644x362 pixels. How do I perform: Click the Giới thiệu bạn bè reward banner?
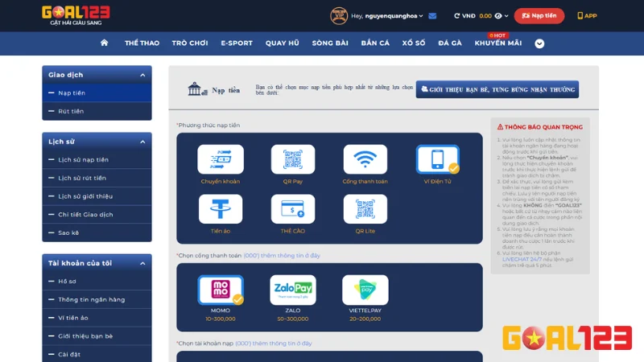[x=497, y=89]
